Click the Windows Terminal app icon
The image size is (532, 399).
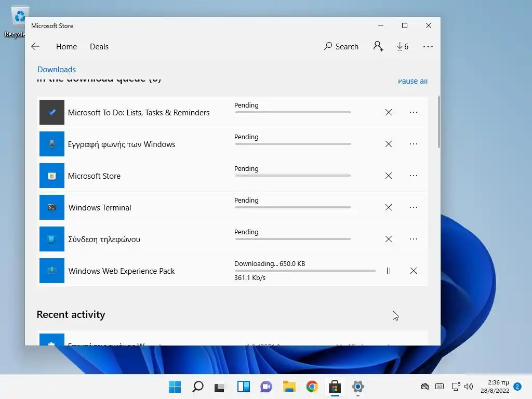coord(52,207)
